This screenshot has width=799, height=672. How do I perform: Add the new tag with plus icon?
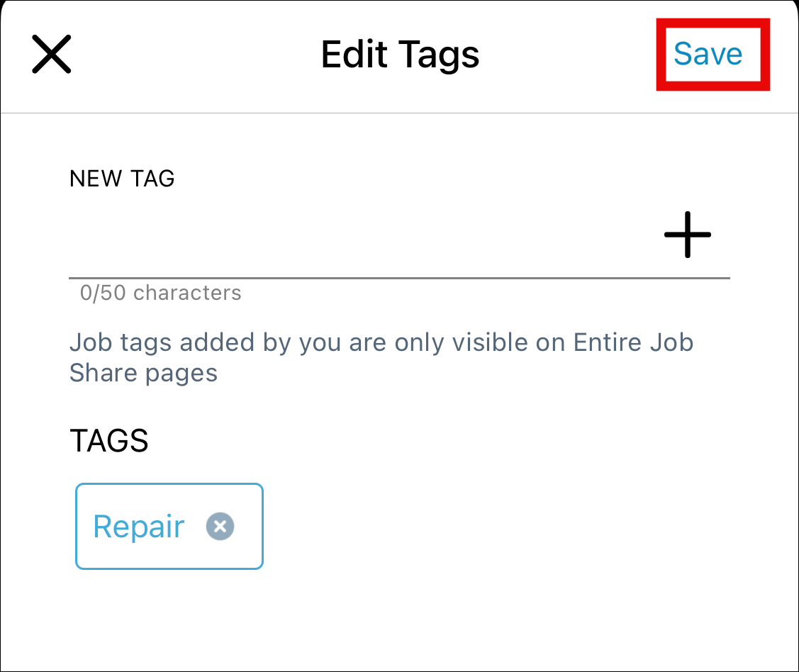687,235
